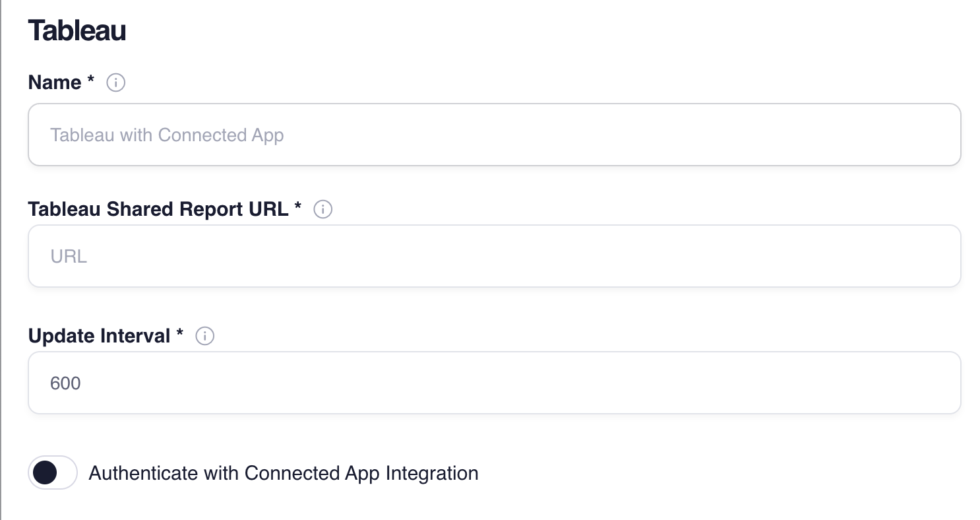Focus the Update Interval input box
980x520 pixels.
point(494,383)
